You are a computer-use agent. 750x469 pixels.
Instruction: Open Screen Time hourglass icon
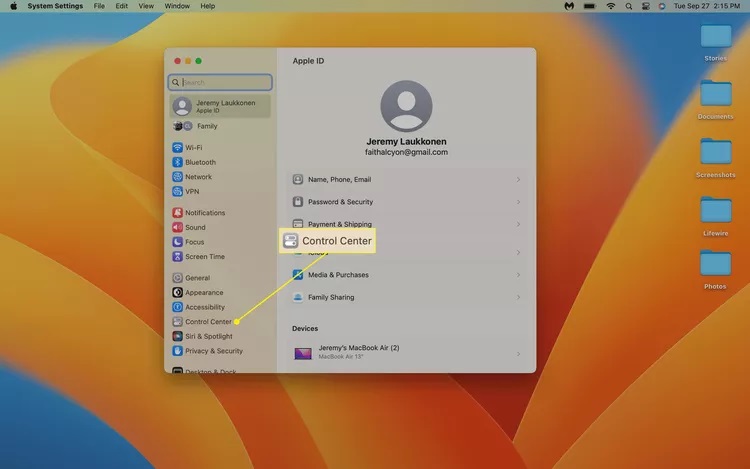click(x=177, y=257)
